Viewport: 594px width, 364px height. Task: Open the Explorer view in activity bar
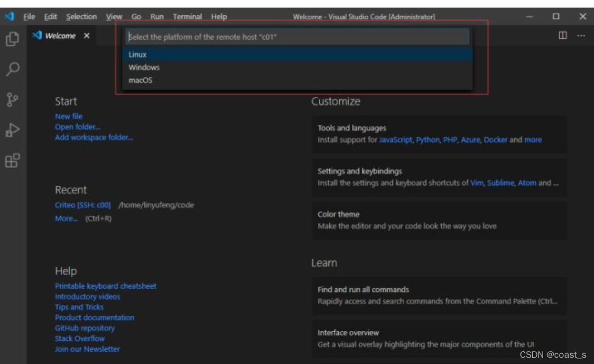point(12,39)
